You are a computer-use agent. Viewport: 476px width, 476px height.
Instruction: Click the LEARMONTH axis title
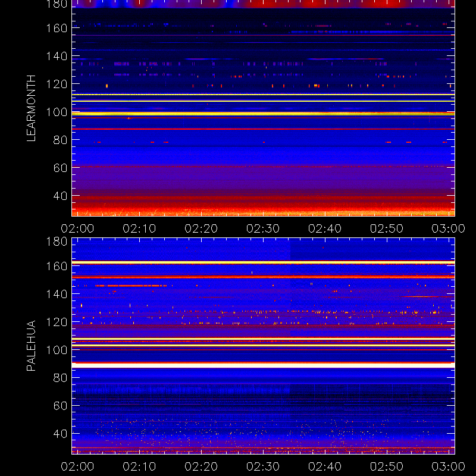[31, 108]
